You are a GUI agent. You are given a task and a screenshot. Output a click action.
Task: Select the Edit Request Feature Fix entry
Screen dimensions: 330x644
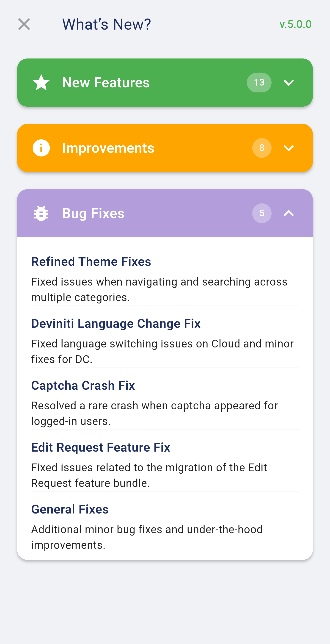point(100,447)
